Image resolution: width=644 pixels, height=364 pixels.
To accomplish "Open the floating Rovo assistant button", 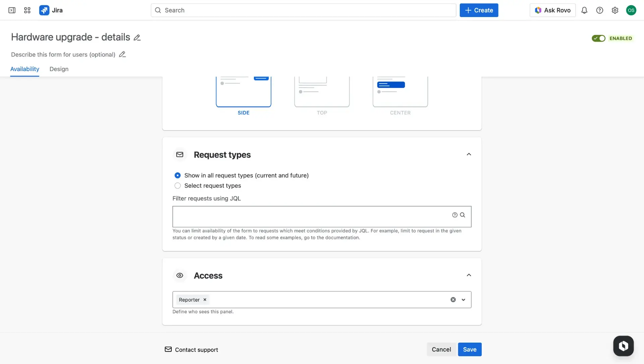I will pyautogui.click(x=623, y=346).
